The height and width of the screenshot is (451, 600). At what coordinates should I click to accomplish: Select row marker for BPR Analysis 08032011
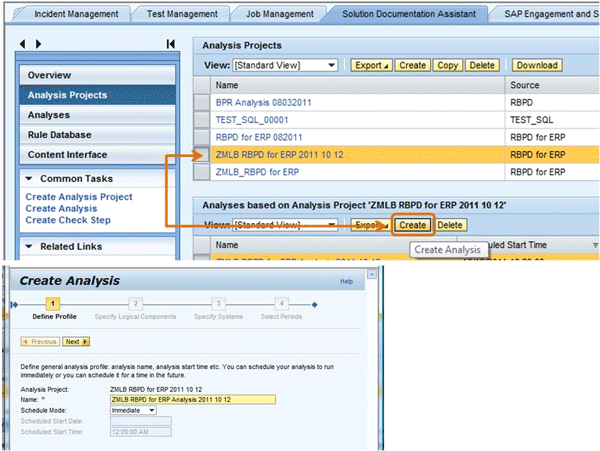click(201, 101)
